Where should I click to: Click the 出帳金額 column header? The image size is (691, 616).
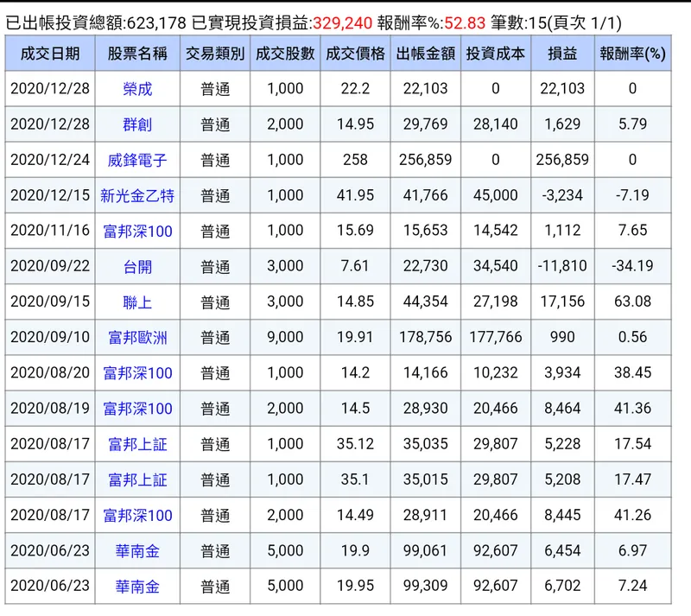pos(425,54)
